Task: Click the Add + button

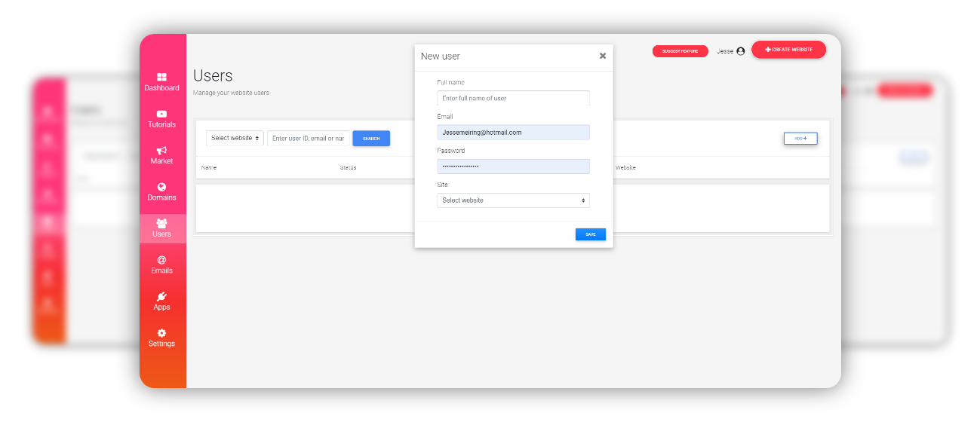Action: click(x=800, y=139)
